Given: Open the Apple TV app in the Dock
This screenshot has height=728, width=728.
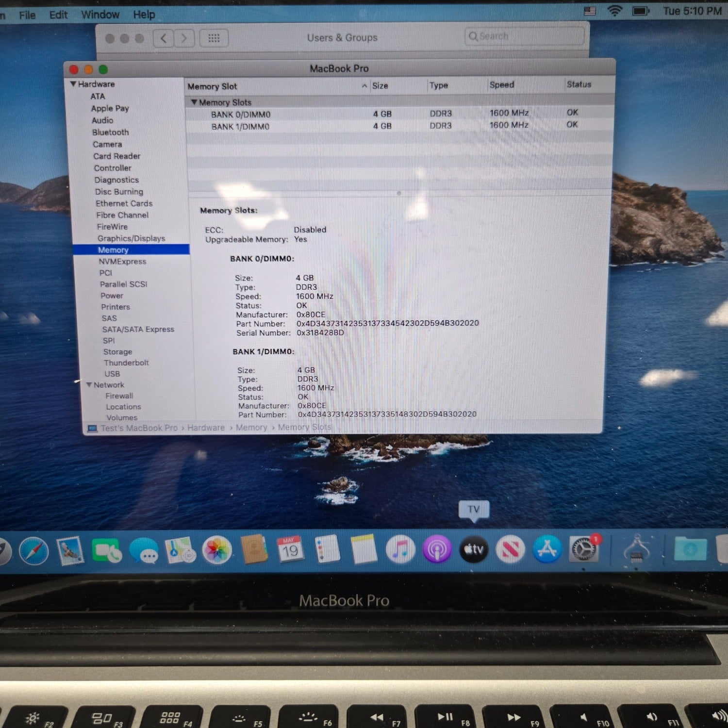Looking at the screenshot, I should [x=474, y=549].
